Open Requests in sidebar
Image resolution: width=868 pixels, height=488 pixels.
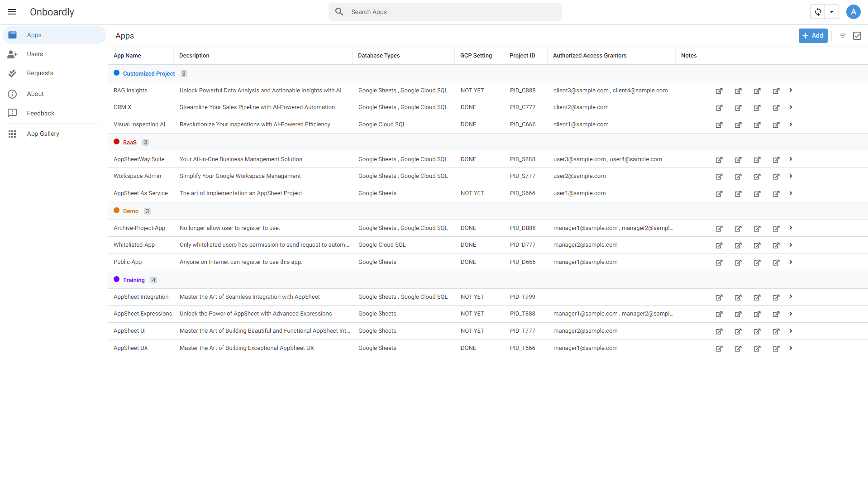click(x=54, y=73)
